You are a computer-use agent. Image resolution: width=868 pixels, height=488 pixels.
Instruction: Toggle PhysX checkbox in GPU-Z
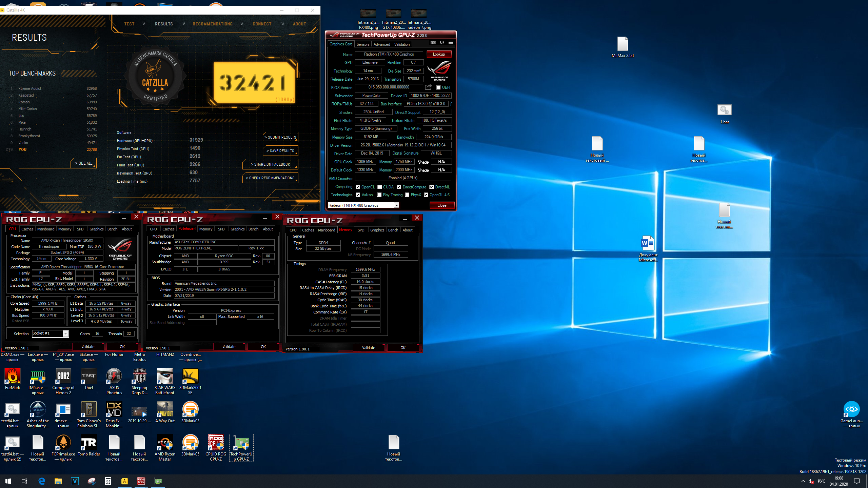(x=407, y=195)
